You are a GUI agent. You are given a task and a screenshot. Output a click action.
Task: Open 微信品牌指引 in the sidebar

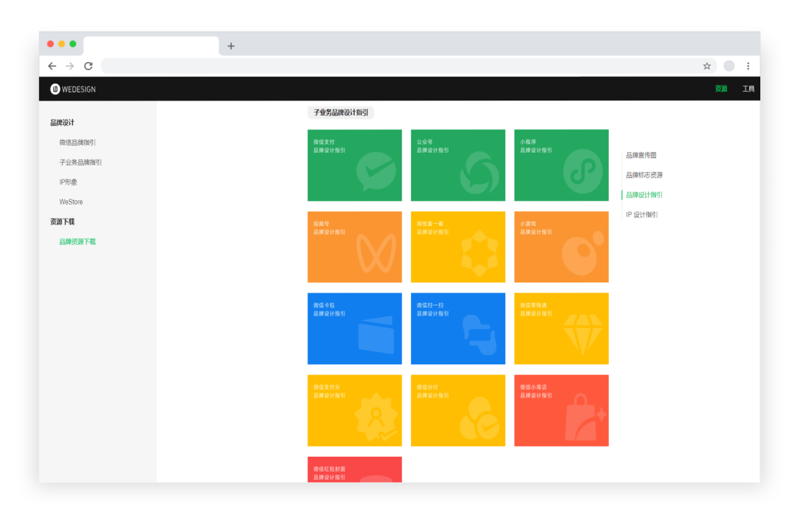[x=78, y=143]
